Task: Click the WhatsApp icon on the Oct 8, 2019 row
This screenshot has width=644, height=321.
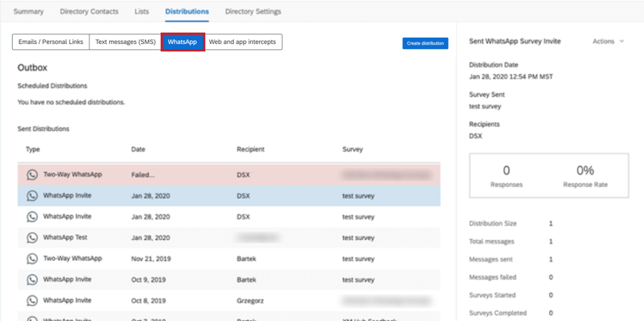Action: 32,301
